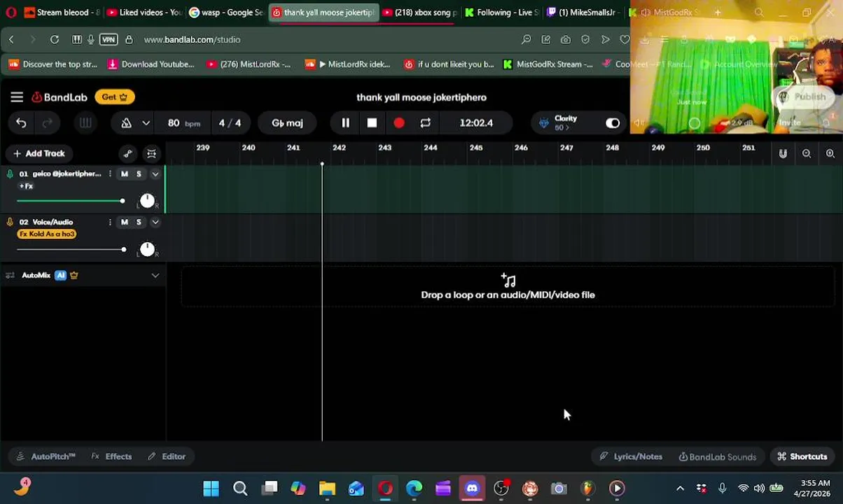
Task: Open keyboard Shortcuts
Action: coord(802,456)
